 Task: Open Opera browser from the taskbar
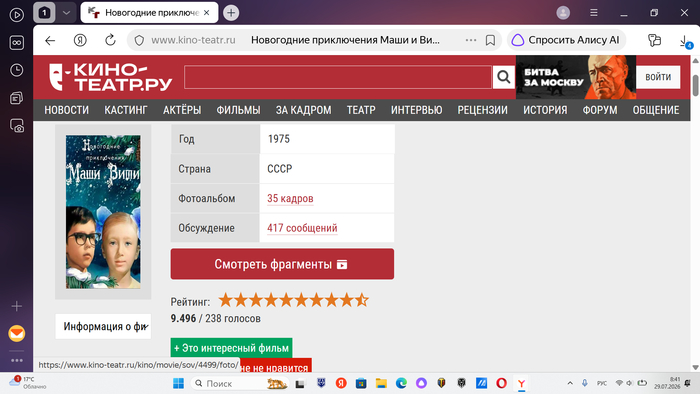pos(501,383)
